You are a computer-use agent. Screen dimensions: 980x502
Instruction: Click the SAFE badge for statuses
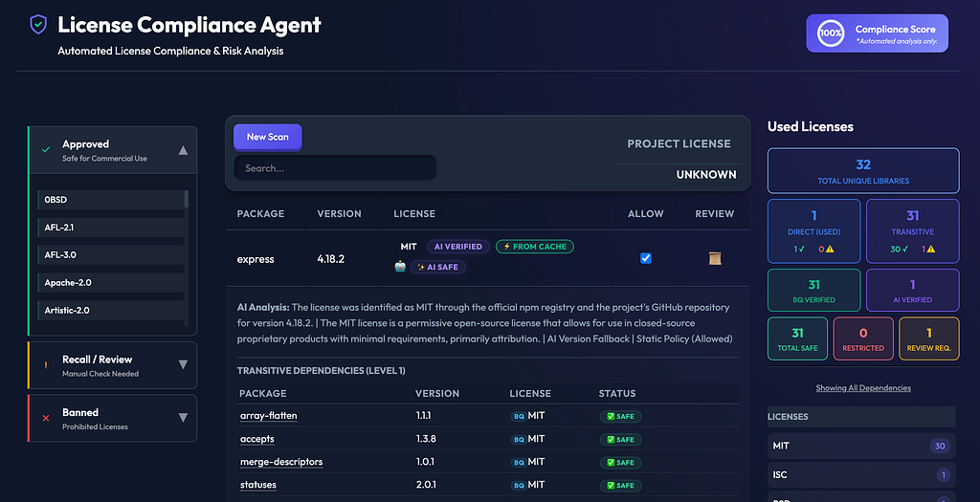pyautogui.click(x=620, y=485)
